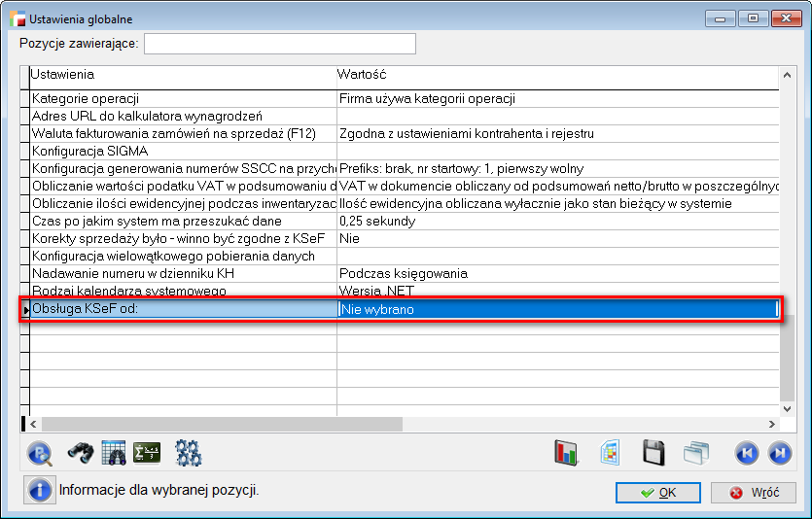Jump to first record with blue arrow

click(746, 452)
